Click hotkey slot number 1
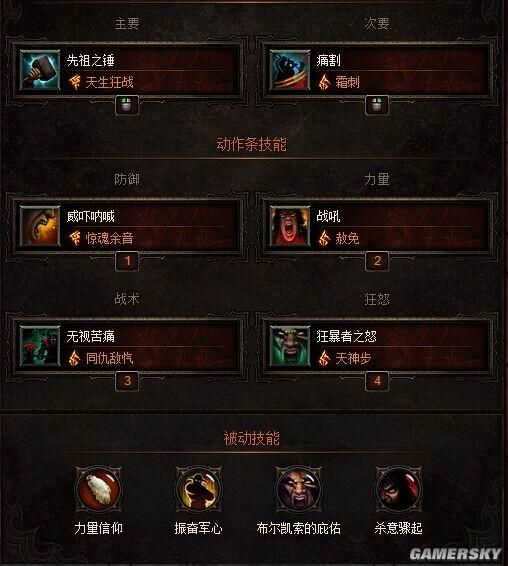Screen dimensions: 508x566 127,261
